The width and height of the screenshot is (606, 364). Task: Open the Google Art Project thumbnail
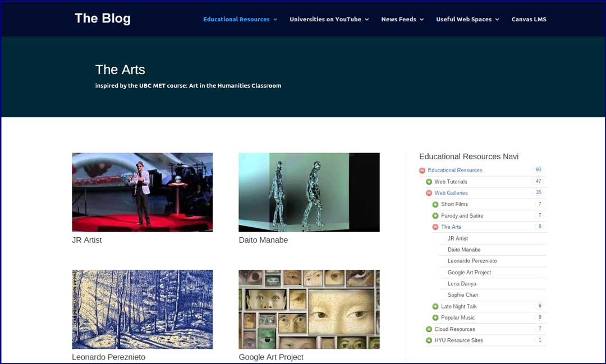(309, 309)
